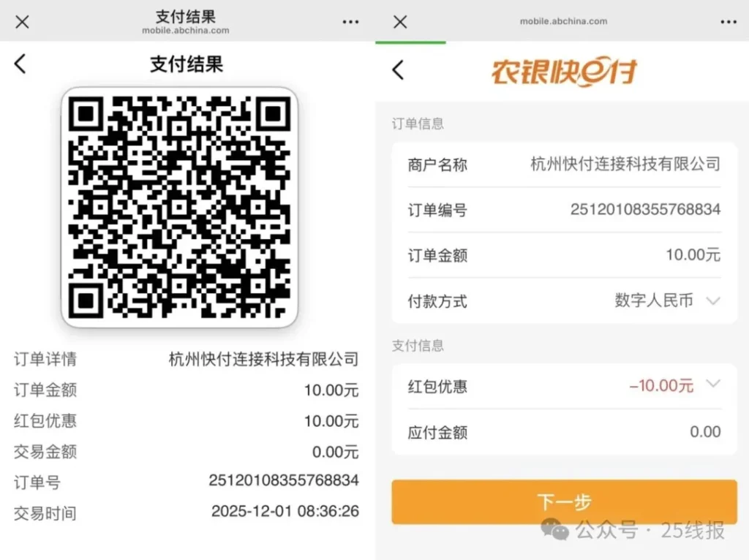Go back using arrow beside 农银快e付 logo
Image resolution: width=749 pixels, height=560 pixels.
(x=398, y=70)
